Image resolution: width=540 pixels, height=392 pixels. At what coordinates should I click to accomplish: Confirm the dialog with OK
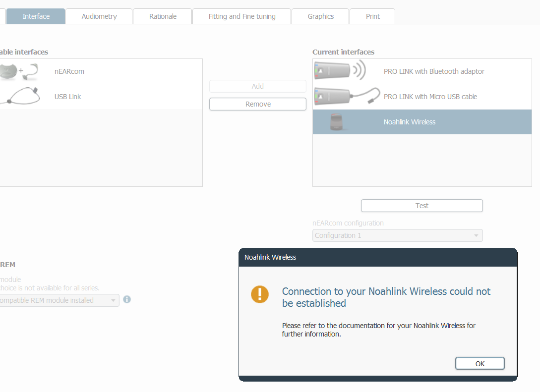point(480,363)
